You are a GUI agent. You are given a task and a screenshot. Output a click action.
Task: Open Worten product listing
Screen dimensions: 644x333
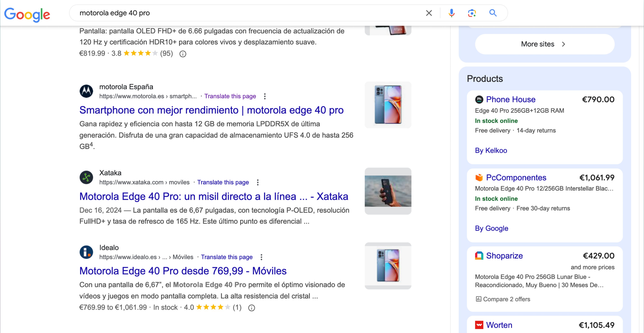pos(499,325)
